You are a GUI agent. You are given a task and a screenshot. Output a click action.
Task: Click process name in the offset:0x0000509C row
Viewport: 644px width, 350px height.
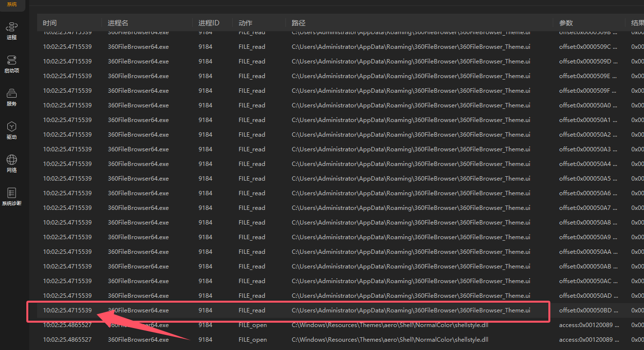tap(138, 47)
